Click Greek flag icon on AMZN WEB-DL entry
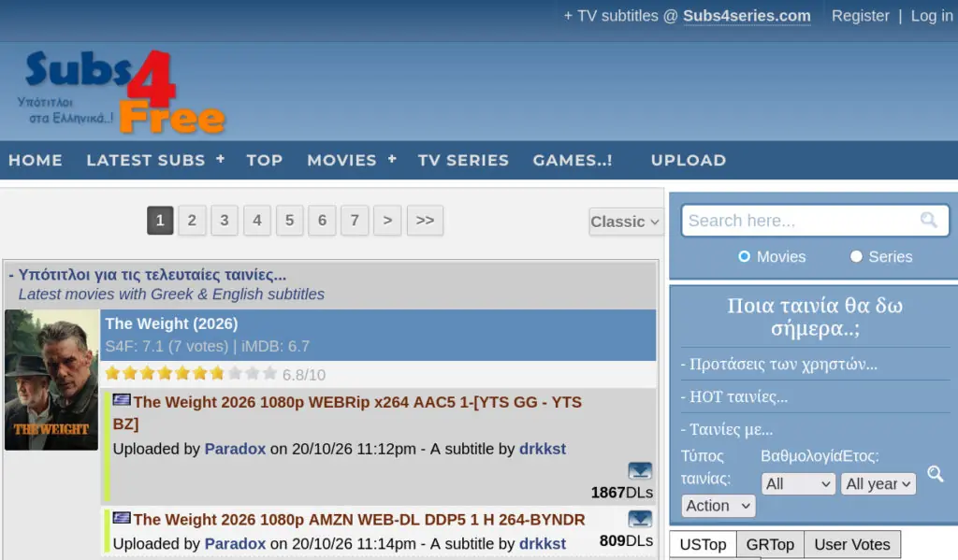 (122, 518)
